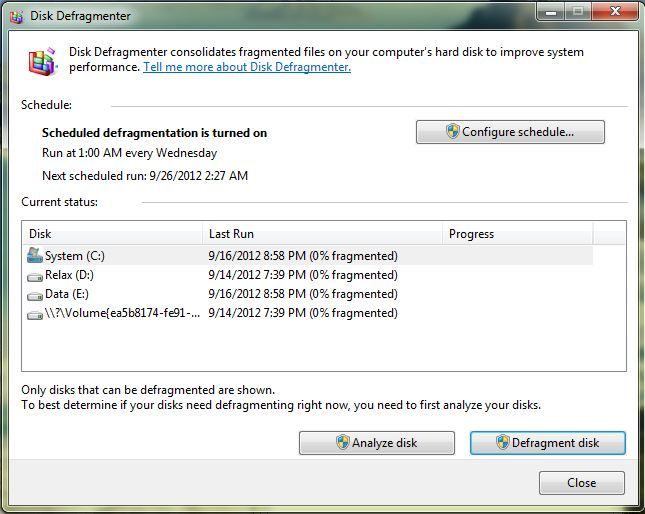Click the unnamed Volume drive icon
645x514 pixels.
click(x=35, y=315)
